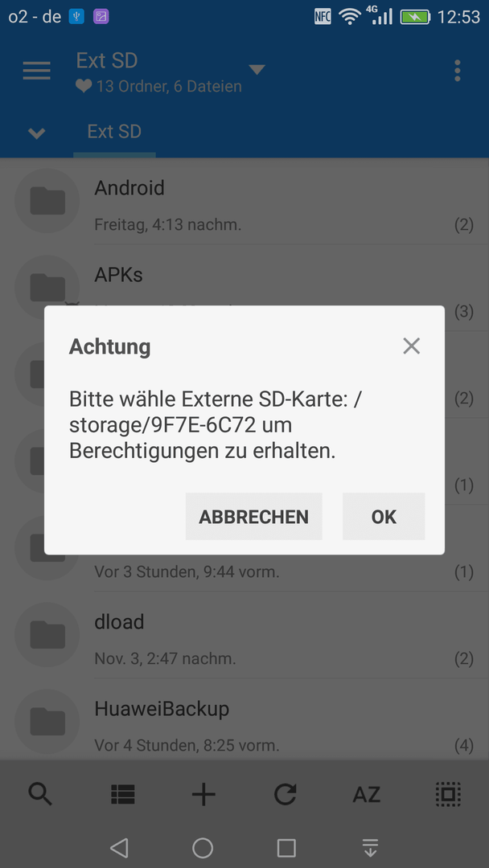Tap the search magnifier icon
This screenshot has height=868, width=489.
(40, 794)
